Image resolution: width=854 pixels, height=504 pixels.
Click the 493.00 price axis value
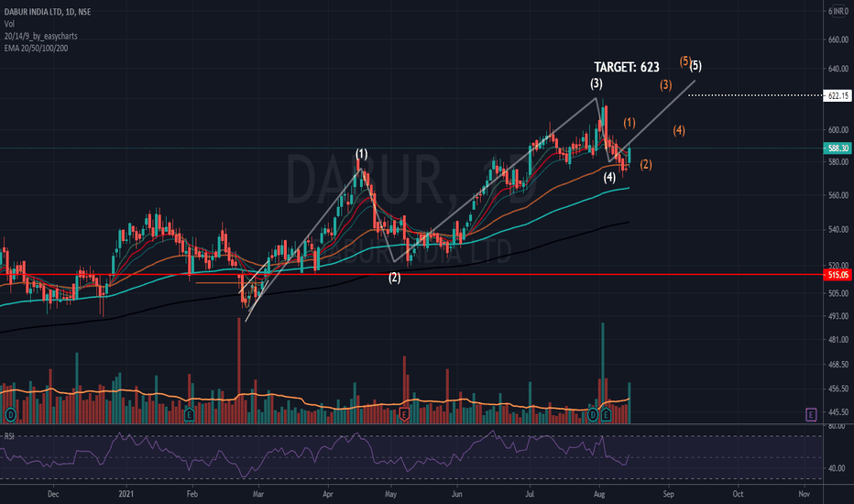(x=838, y=316)
